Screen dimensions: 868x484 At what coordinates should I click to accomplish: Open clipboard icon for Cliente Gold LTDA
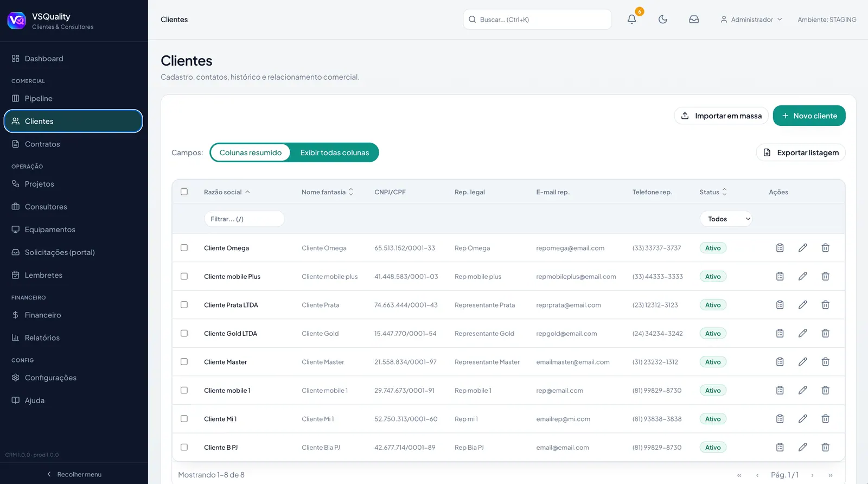point(780,333)
